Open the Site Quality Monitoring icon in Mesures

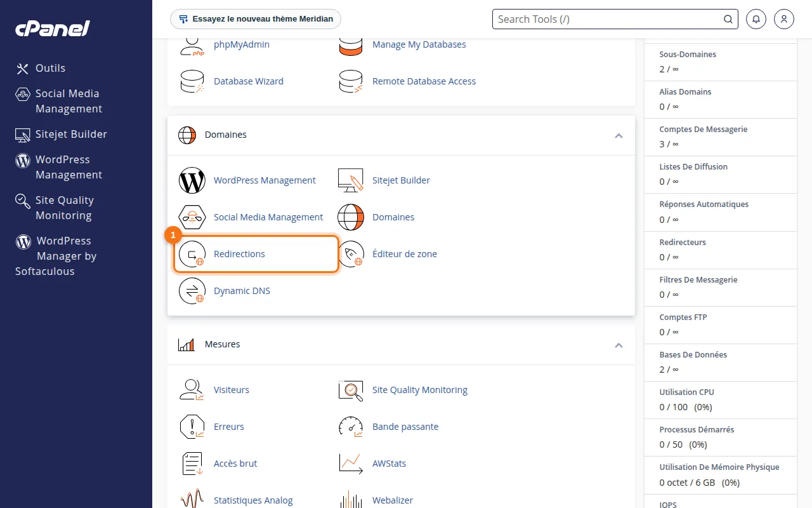pyautogui.click(x=350, y=390)
